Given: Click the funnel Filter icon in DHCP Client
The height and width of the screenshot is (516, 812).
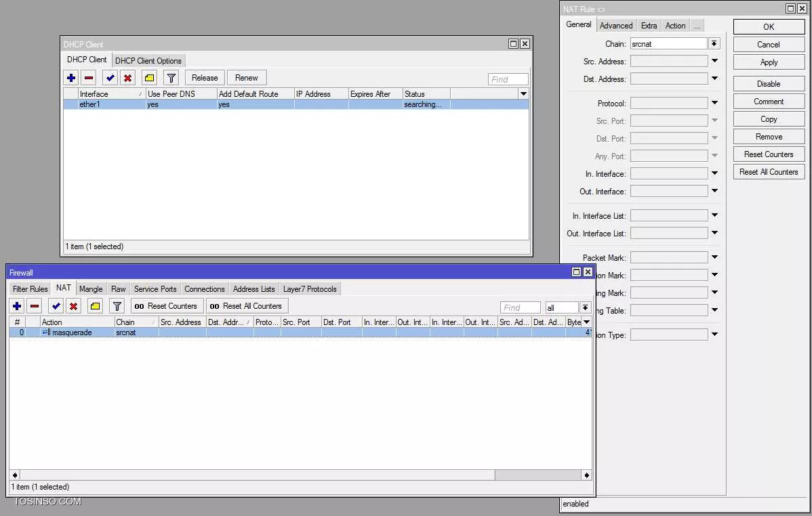Looking at the screenshot, I should tap(171, 78).
